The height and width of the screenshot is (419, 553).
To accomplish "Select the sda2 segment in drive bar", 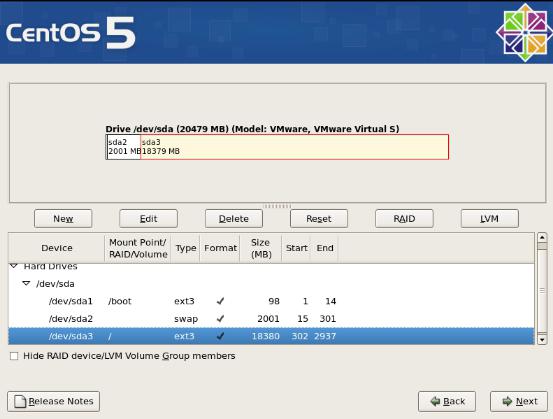I will tap(124, 147).
